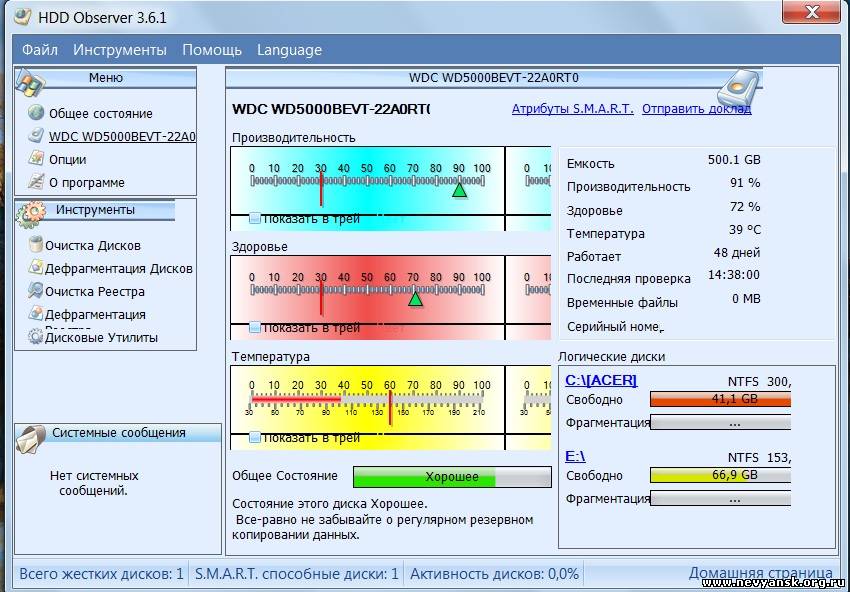Click the Очистка Реестра icon
The height and width of the screenshot is (592, 850).
[x=36, y=291]
